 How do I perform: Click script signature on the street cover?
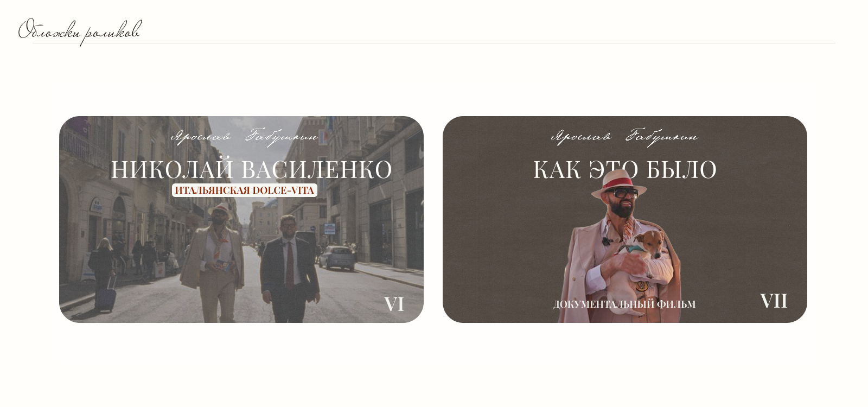[245, 136]
